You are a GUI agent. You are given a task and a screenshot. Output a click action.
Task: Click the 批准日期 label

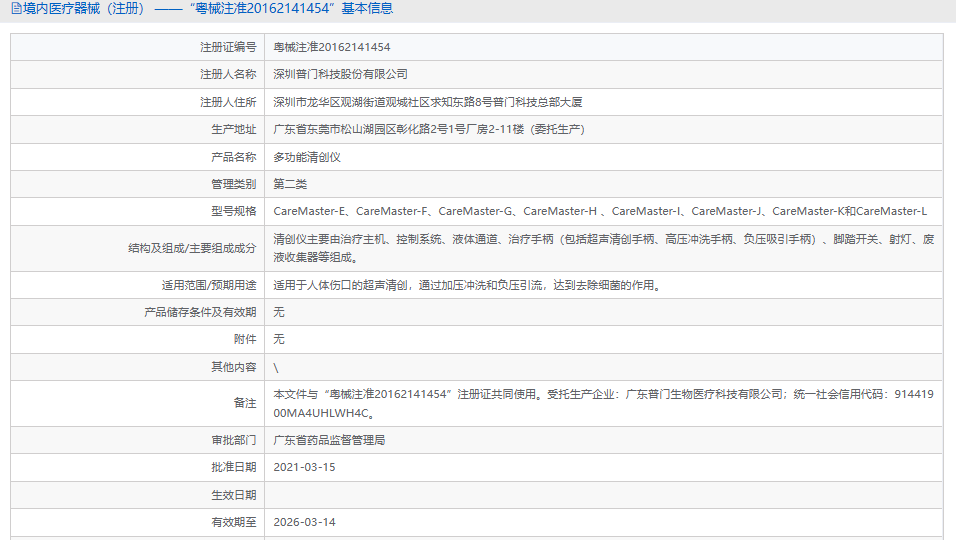coord(234,467)
